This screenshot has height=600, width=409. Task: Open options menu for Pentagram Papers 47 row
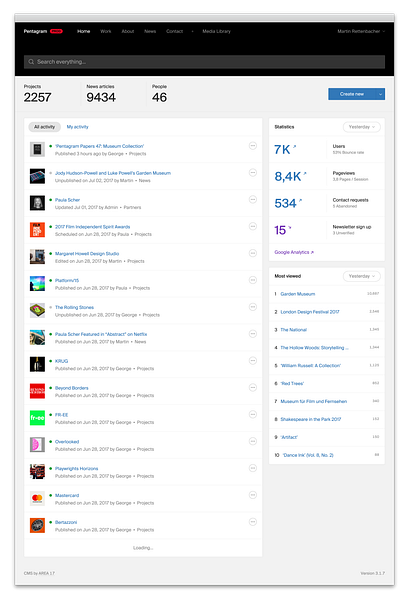253,146
